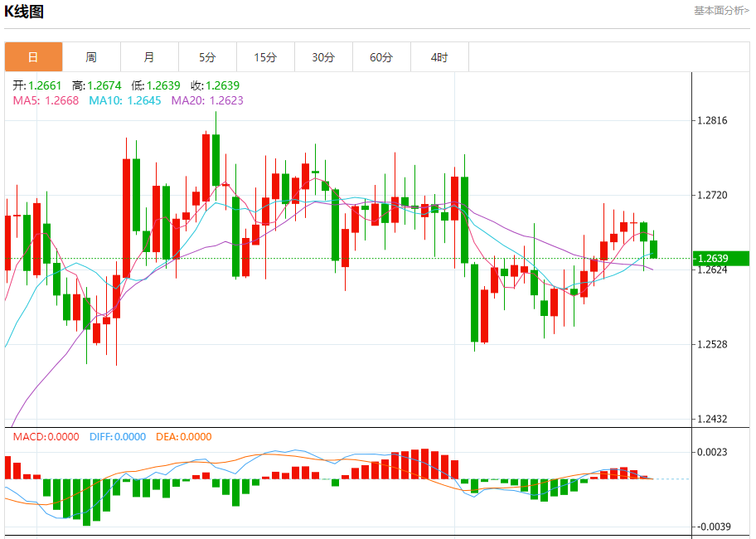Click the 1.2528 price axis label
The height and width of the screenshot is (539, 756).
coord(712,344)
